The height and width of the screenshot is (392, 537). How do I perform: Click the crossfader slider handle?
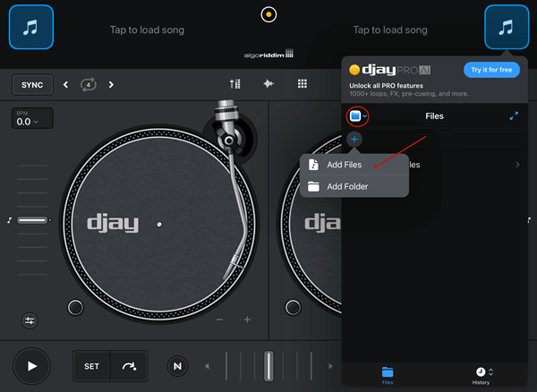tap(268, 366)
